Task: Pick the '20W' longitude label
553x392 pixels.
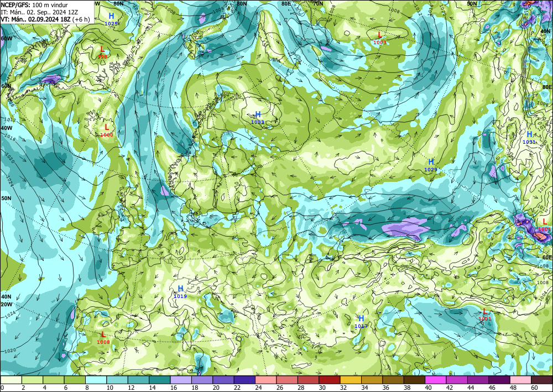Action: coord(6,304)
